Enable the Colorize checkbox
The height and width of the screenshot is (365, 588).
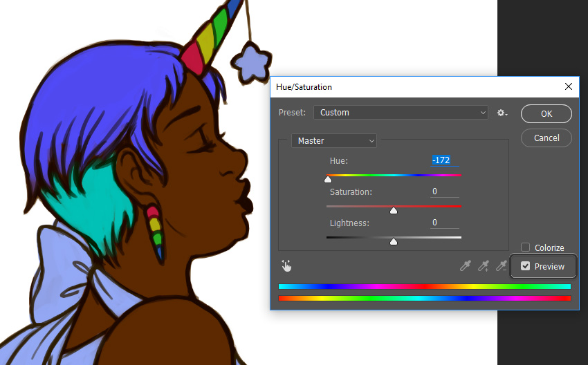point(525,247)
